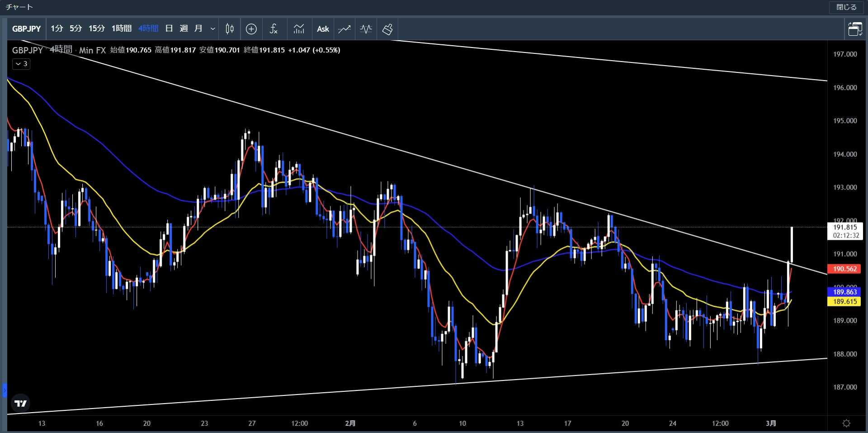
Task: Click the 195.000 price axis label
Action: point(845,121)
